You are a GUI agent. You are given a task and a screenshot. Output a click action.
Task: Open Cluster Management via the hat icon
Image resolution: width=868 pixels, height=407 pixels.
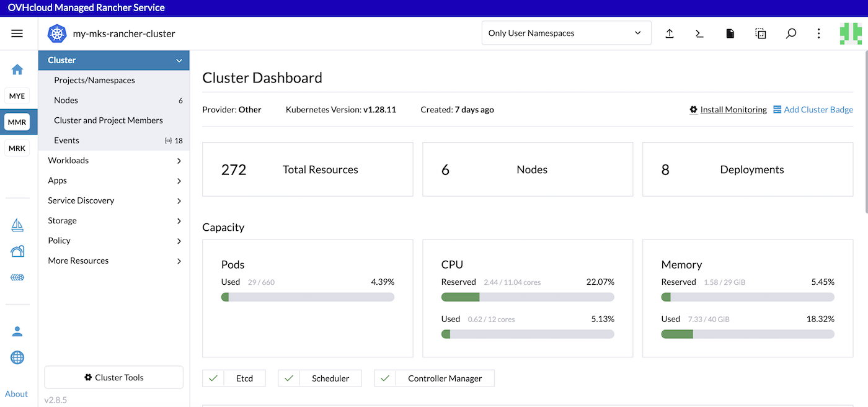point(17,251)
